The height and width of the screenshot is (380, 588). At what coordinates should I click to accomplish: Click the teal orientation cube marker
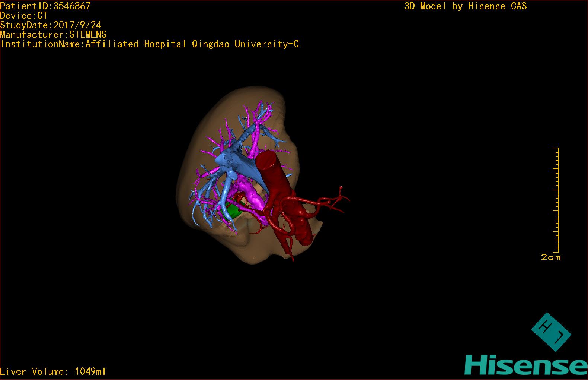[551, 332]
